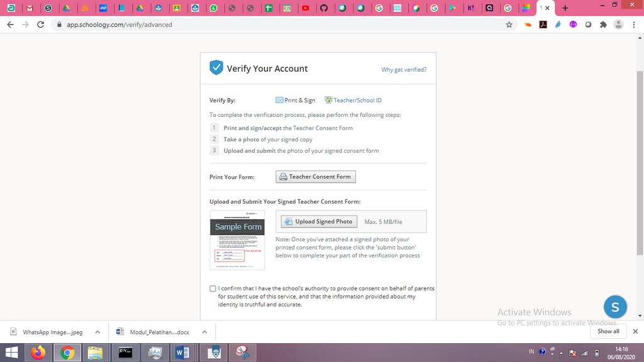
Task: Open the Snipping Tool in the taskbar
Action: (242, 353)
